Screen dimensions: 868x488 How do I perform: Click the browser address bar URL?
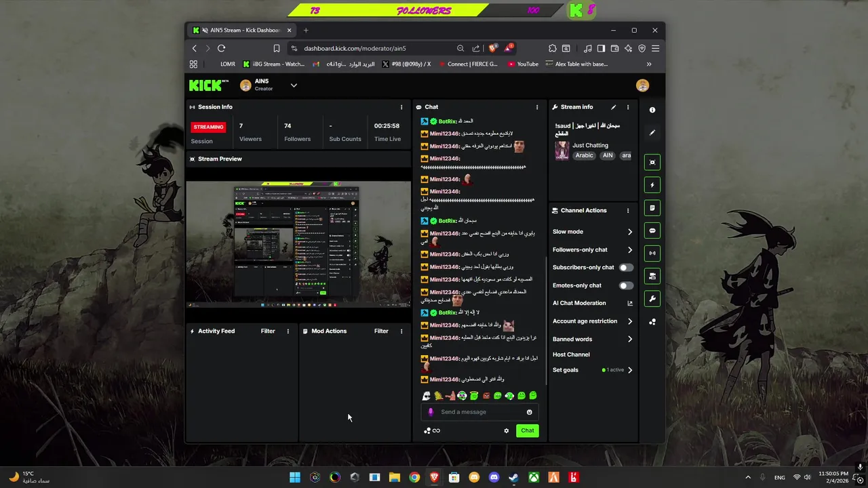click(355, 48)
